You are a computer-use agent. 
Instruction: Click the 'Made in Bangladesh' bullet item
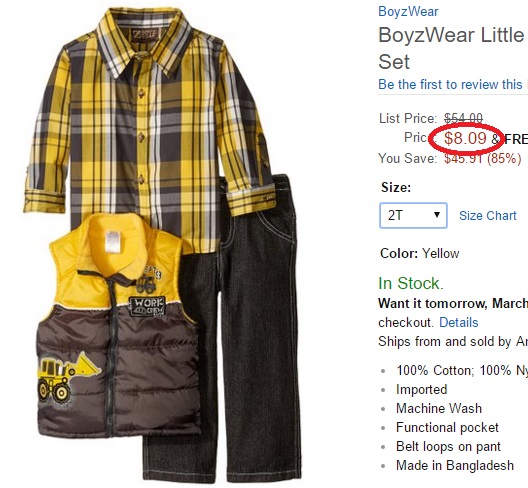point(455,465)
